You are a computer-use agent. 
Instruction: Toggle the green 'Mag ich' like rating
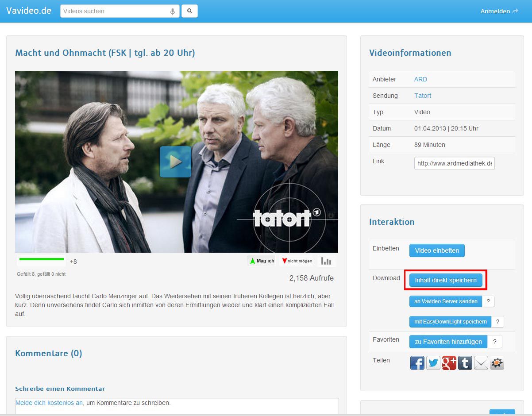(x=262, y=261)
